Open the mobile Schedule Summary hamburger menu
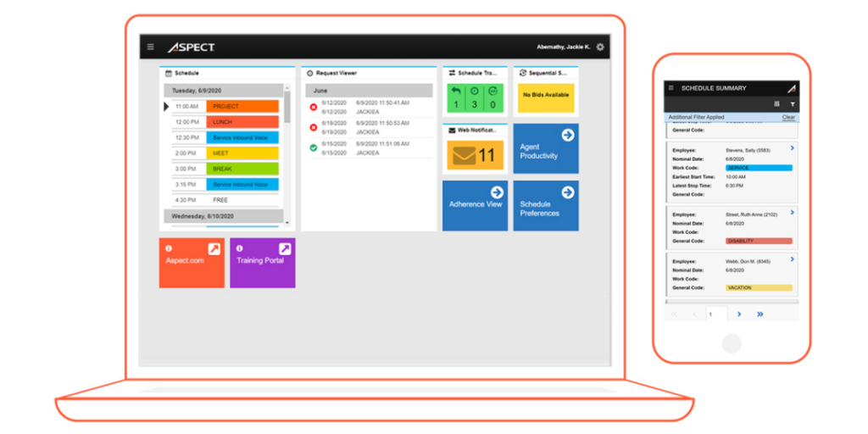 pos(670,87)
